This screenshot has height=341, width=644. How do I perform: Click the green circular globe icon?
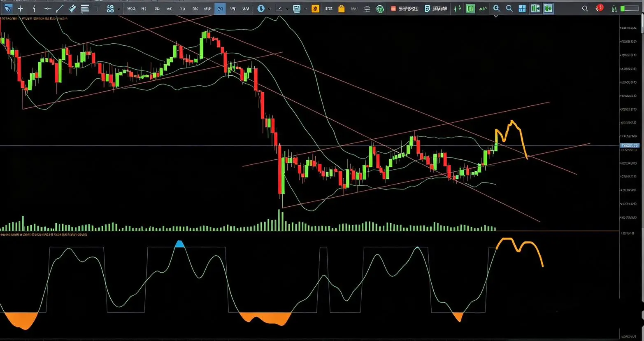point(380,9)
